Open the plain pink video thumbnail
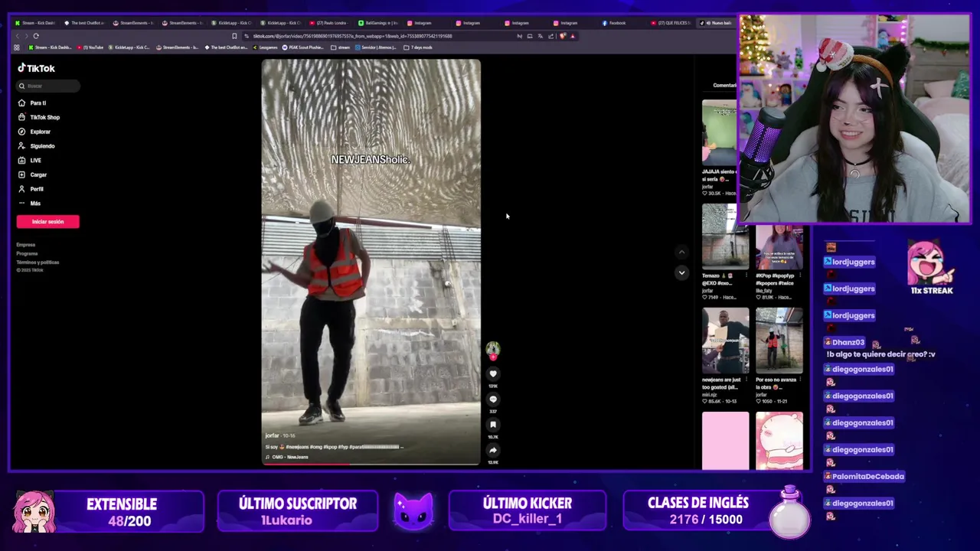The width and height of the screenshot is (980, 551). (x=725, y=440)
